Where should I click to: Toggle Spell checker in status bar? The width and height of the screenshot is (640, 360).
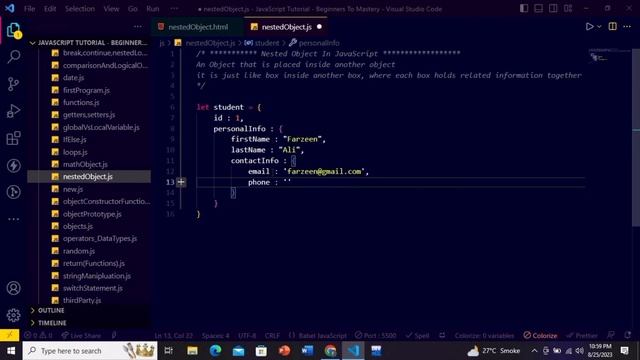pyautogui.click(x=417, y=336)
